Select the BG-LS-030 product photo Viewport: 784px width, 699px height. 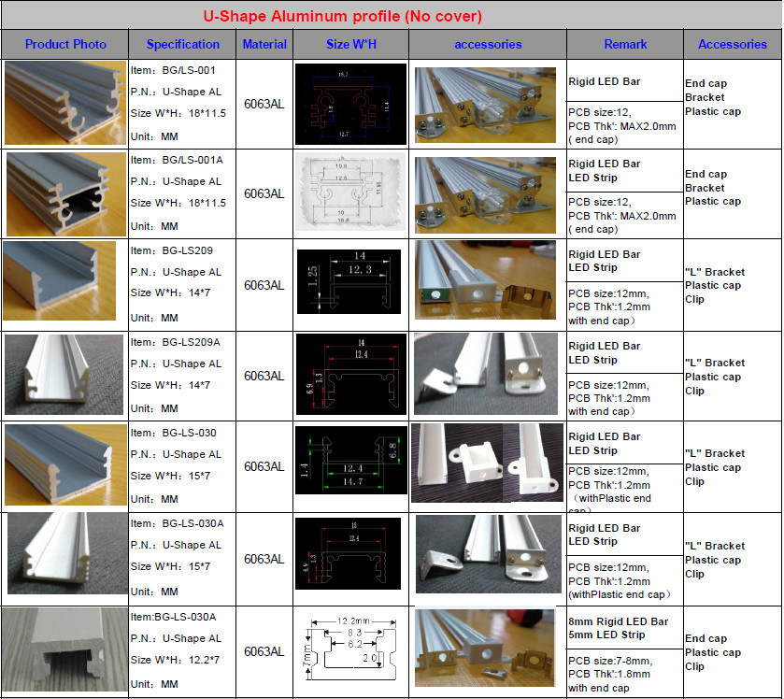click(64, 465)
